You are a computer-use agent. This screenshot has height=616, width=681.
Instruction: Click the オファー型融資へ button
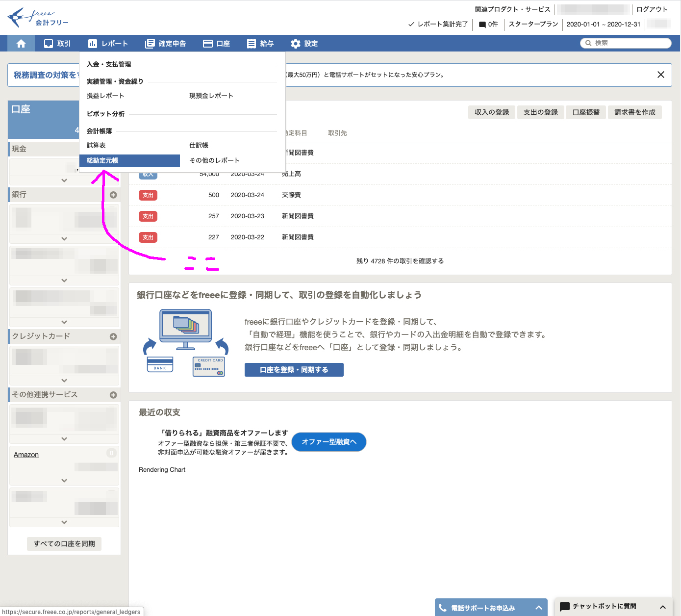point(328,442)
